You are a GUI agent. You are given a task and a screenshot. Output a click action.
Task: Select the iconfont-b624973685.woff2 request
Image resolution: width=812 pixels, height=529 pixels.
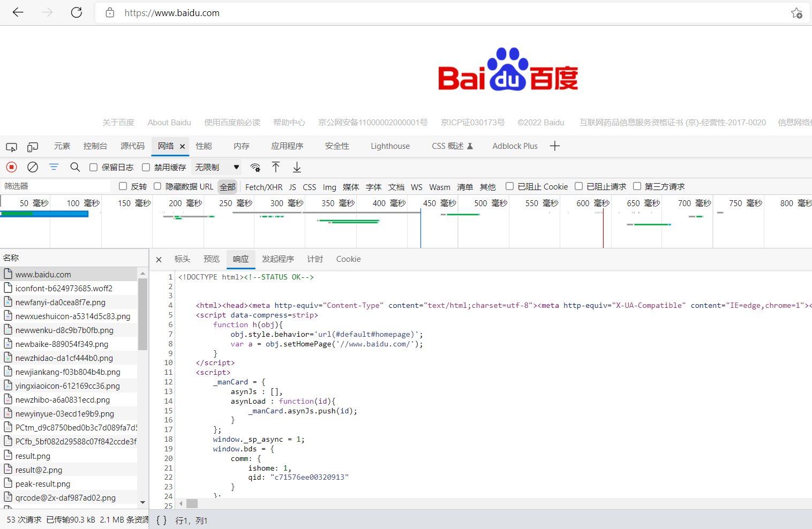coord(69,288)
